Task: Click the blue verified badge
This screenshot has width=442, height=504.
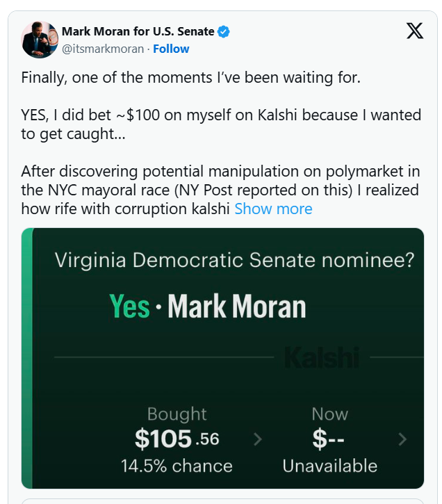Action: click(224, 31)
